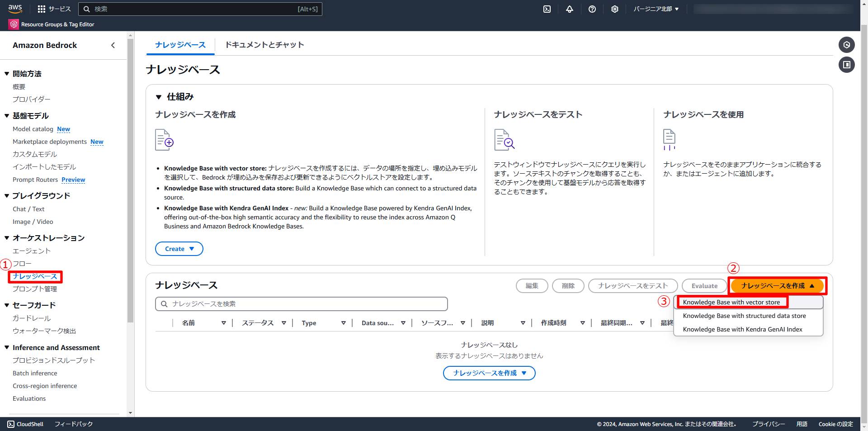Image resolution: width=868 pixels, height=431 pixels.
Task: Focus the top 検索 search box
Action: click(x=200, y=9)
